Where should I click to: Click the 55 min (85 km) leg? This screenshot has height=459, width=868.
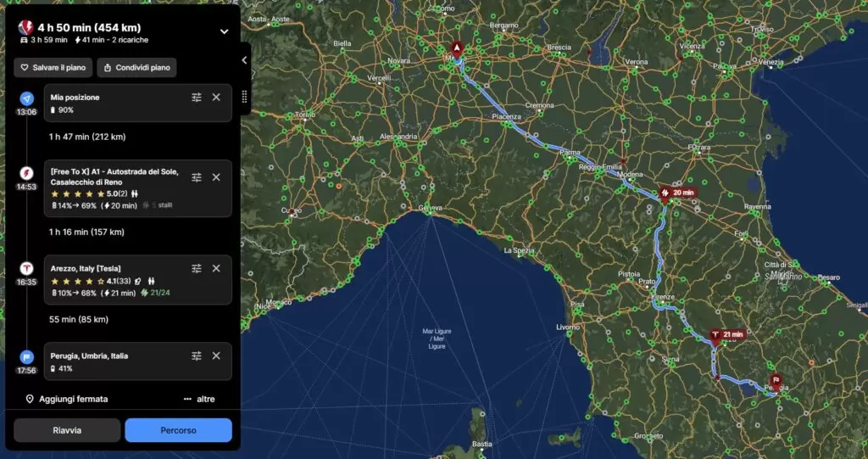click(x=79, y=319)
